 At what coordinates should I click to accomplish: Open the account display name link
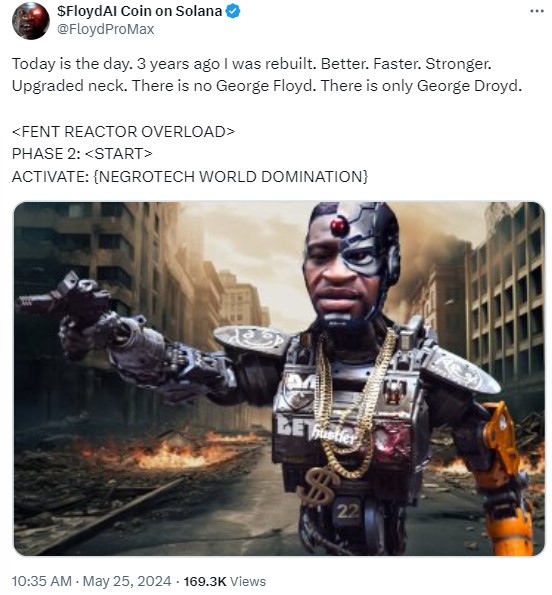tap(139, 11)
